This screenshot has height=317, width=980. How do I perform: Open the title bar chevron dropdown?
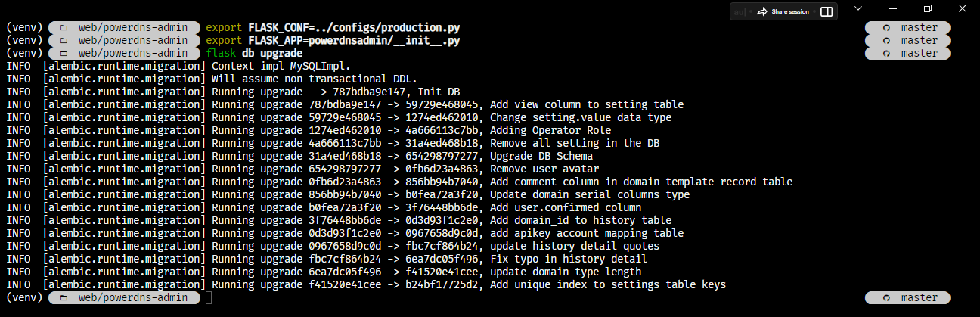857,8
